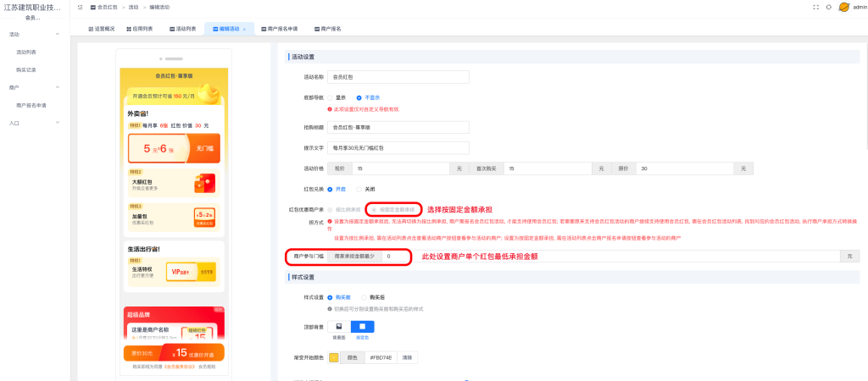The height and width of the screenshot is (381, 868).
Task: Click the fullscreen icon in the top bar
Action: (816, 7)
